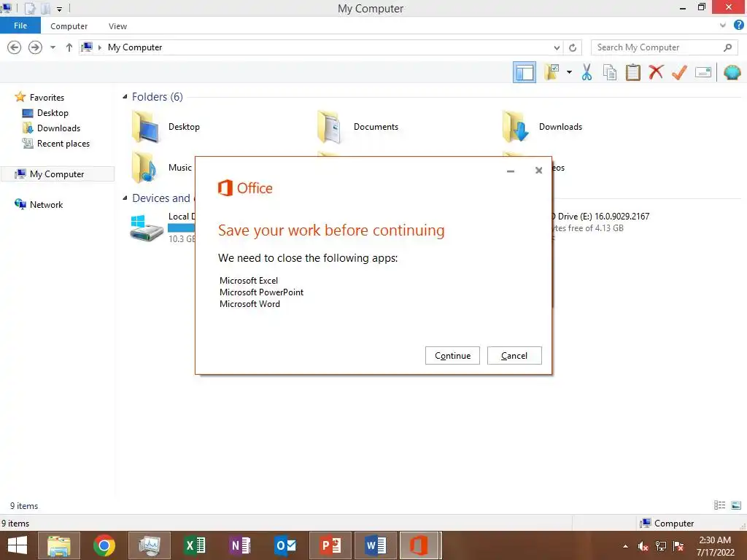Click Cancel in the Office dialog
The image size is (747, 560).
tap(514, 356)
